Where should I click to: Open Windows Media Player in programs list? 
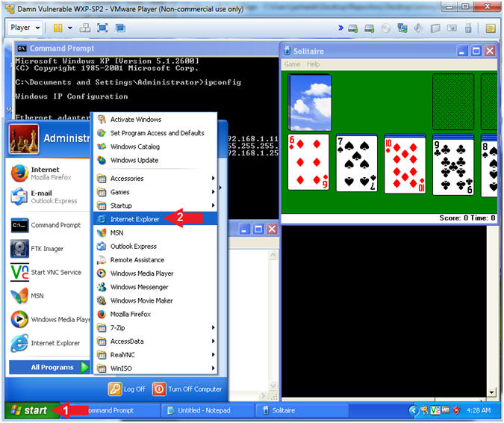click(155, 273)
